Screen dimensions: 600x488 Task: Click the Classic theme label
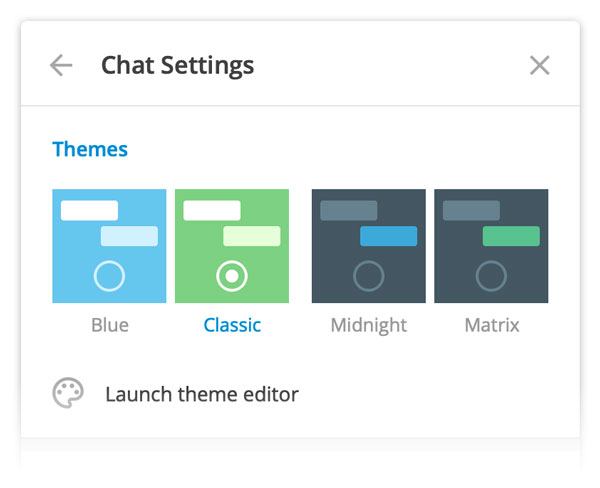point(232,325)
